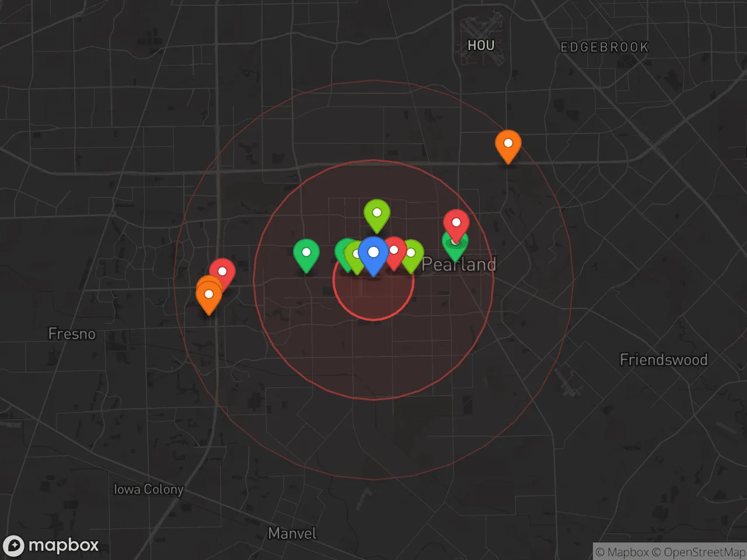Open the © Mapbox attribution link
This screenshot has width=747, height=560.
tap(622, 552)
